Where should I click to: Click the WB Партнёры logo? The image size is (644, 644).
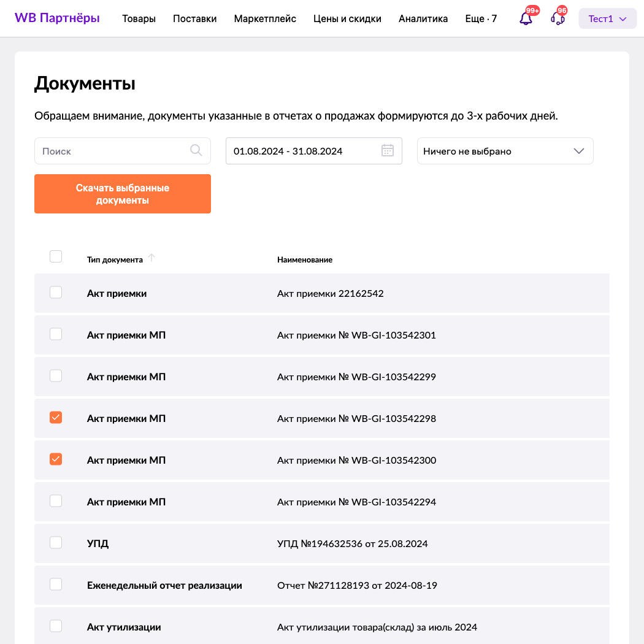point(57,18)
